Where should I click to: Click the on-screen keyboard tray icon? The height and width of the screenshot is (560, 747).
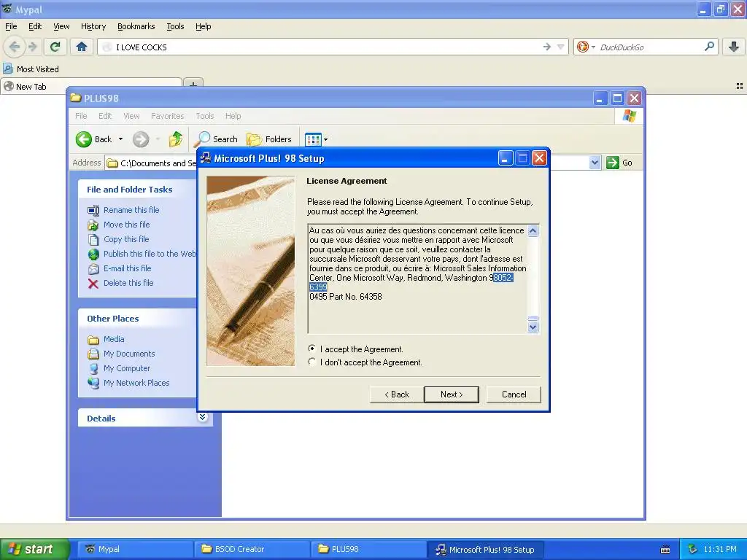(x=665, y=550)
